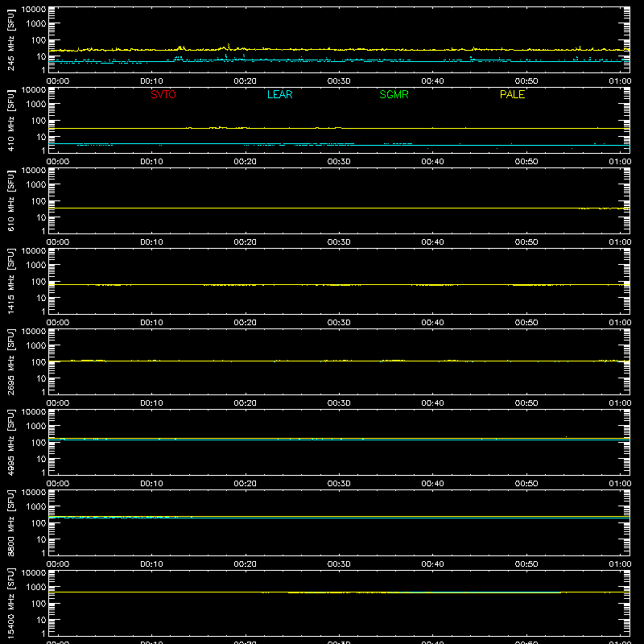Select the 1415 MHz [SFU] axis title

tap(11, 281)
